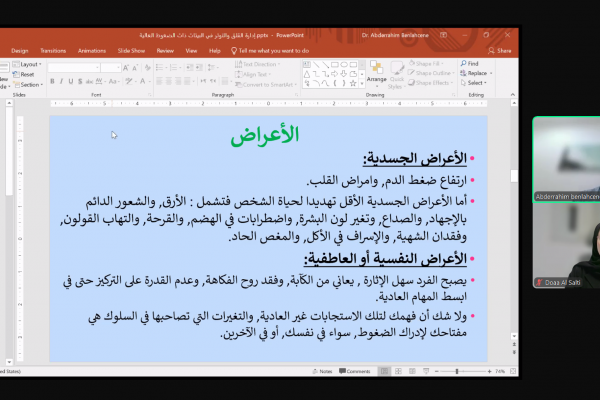Image resolution: width=600 pixels, height=400 pixels.
Task: Open the Layout dropdown
Action: coord(28,64)
